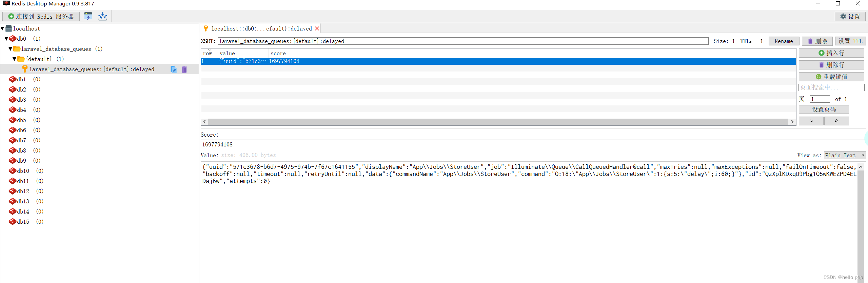Click the insert row button

(831, 53)
